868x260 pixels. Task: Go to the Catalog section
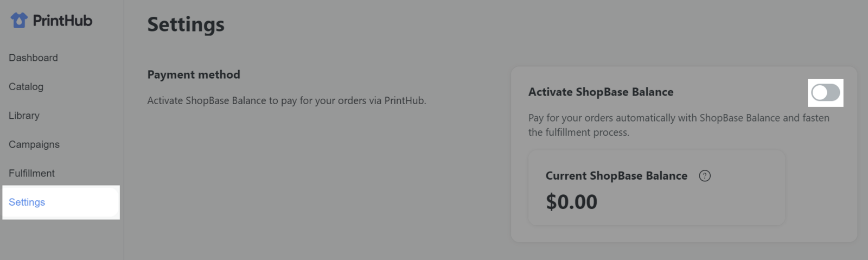(26, 87)
